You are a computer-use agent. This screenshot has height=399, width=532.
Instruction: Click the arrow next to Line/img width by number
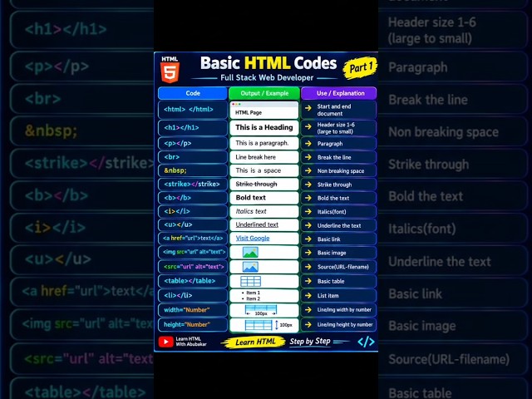coord(308,310)
